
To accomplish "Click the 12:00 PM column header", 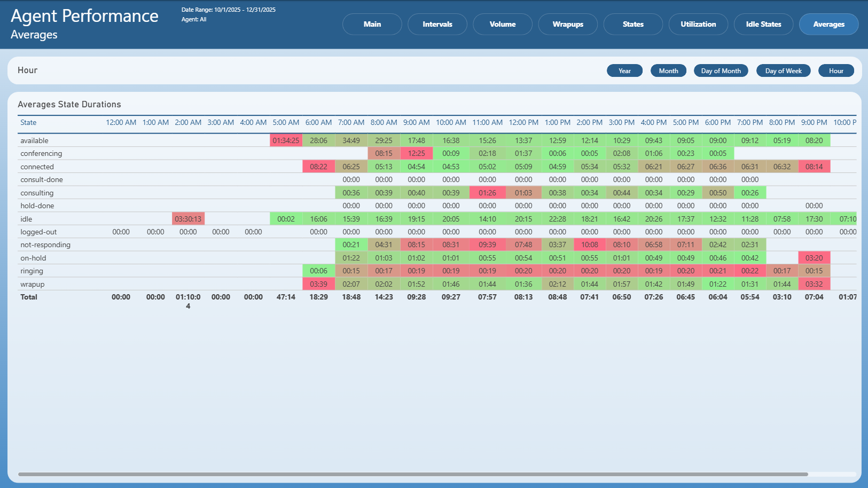I will click(523, 122).
